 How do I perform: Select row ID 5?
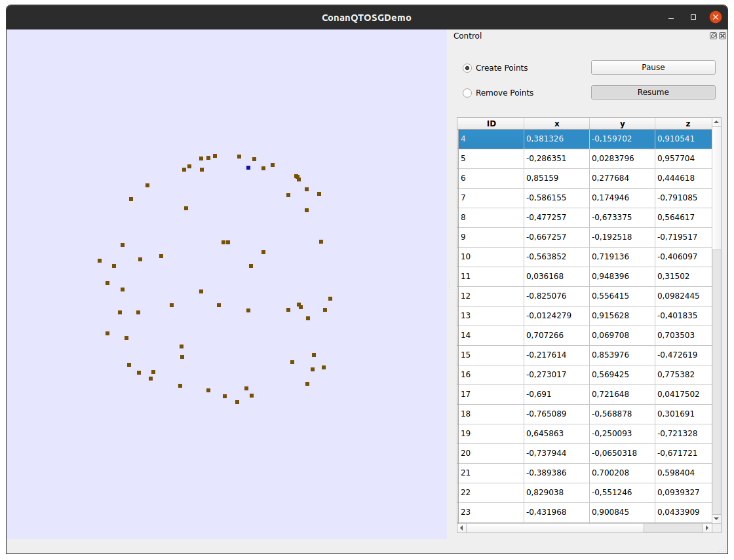click(491, 159)
